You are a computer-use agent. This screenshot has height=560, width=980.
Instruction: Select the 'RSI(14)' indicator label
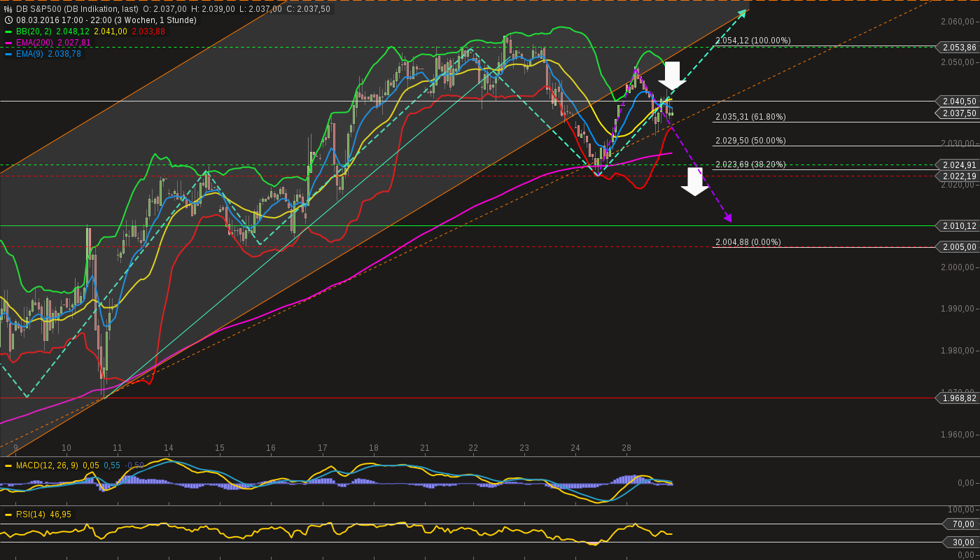pos(30,514)
